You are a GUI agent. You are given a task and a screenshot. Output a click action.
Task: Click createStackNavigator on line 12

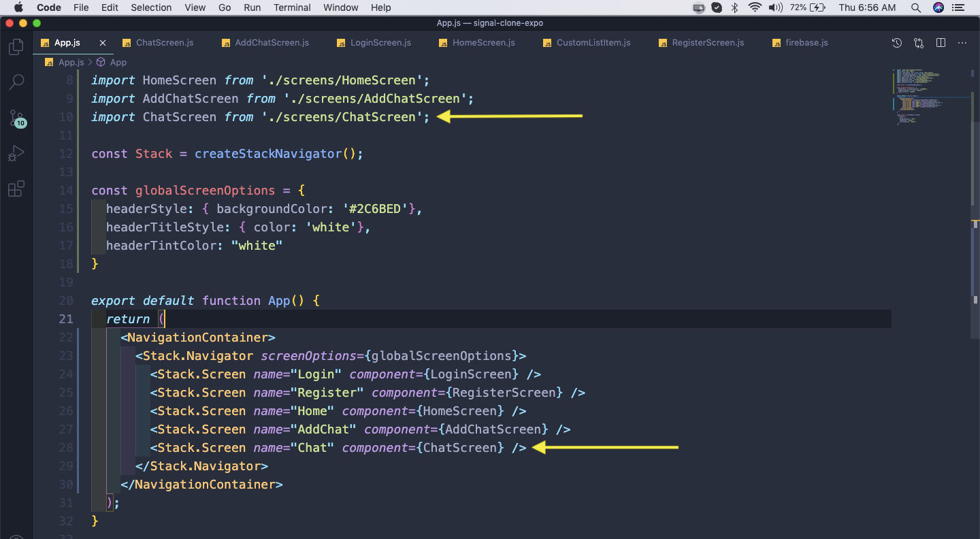(x=268, y=154)
